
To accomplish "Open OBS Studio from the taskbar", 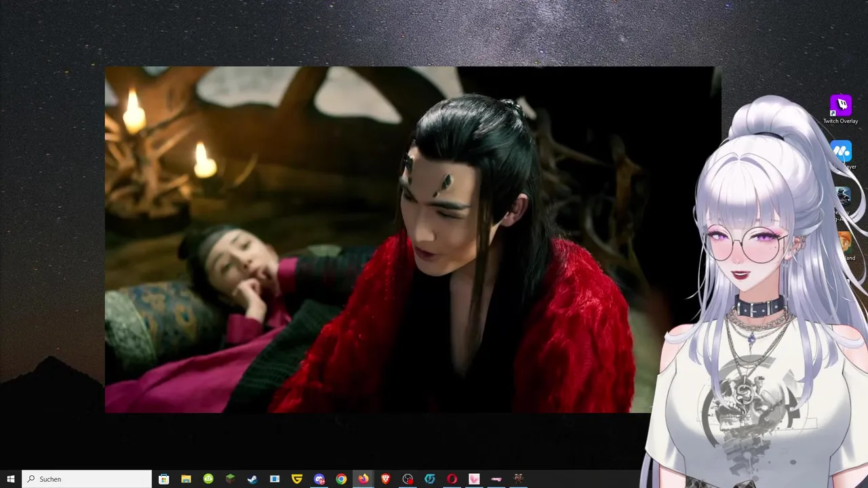I will tap(408, 479).
